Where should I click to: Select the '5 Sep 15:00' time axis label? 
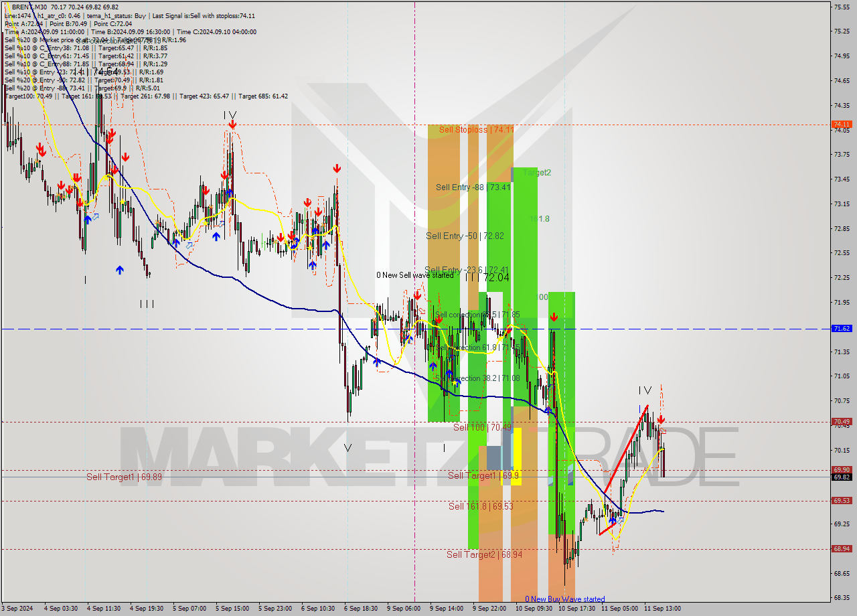pyautogui.click(x=232, y=609)
